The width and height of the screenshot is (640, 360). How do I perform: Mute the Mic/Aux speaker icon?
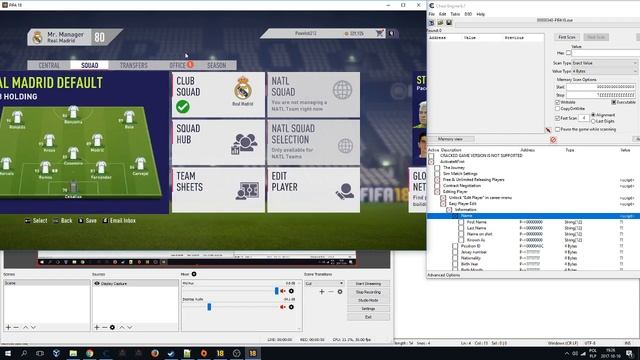click(282, 291)
